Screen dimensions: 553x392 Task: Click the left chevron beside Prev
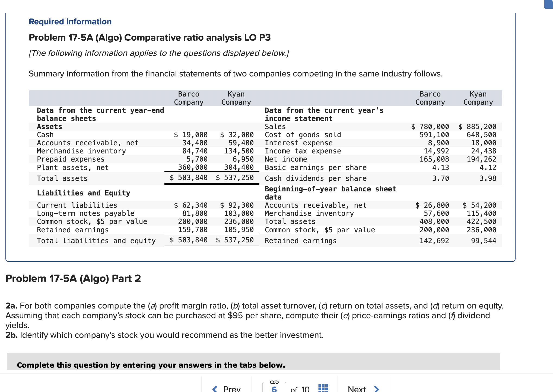click(215, 389)
